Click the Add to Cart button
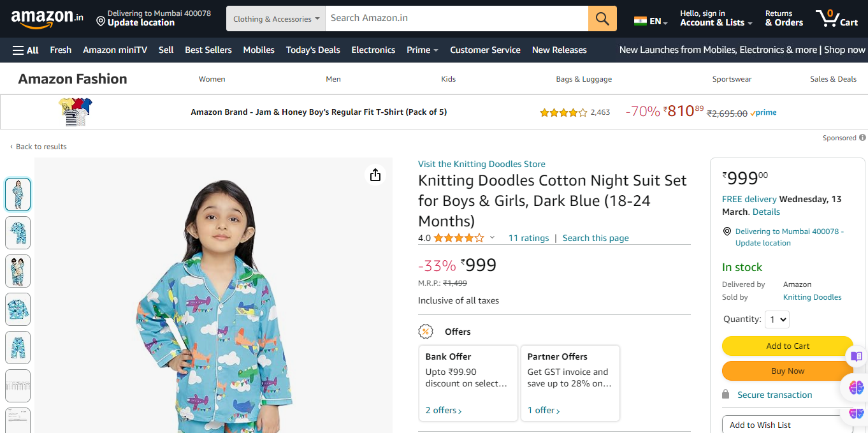The image size is (868, 433). click(787, 346)
